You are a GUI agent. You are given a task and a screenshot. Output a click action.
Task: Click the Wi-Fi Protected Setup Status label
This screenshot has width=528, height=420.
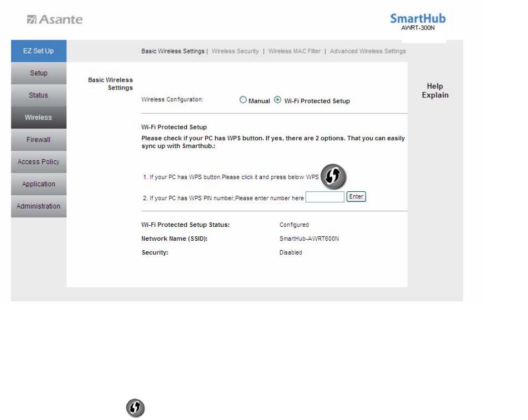coord(185,225)
